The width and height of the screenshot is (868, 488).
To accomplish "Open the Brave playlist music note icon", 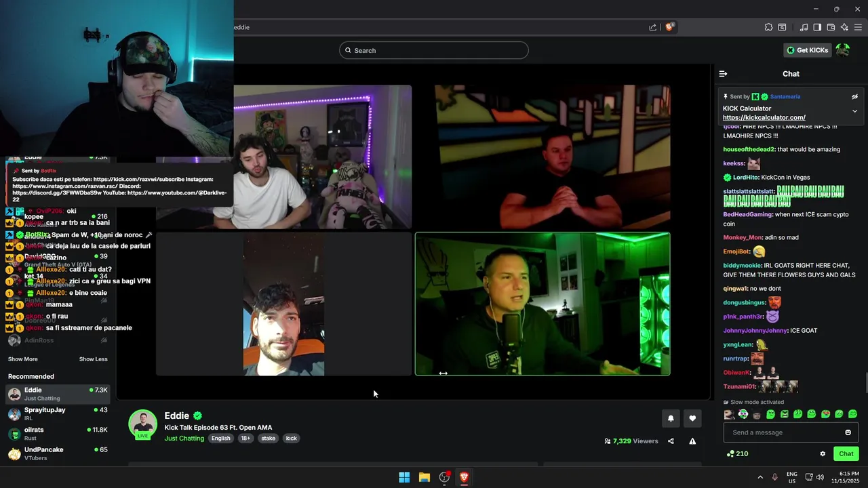I will point(804,27).
